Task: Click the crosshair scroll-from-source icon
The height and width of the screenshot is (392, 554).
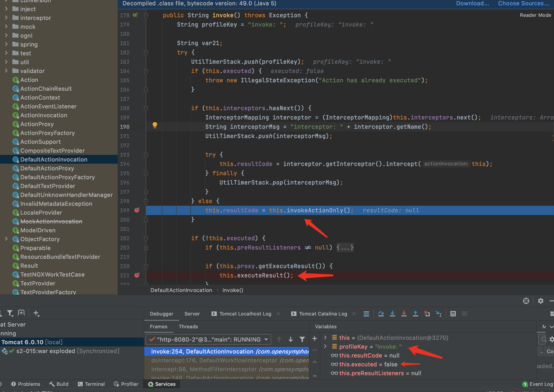Action: [x=526, y=301]
